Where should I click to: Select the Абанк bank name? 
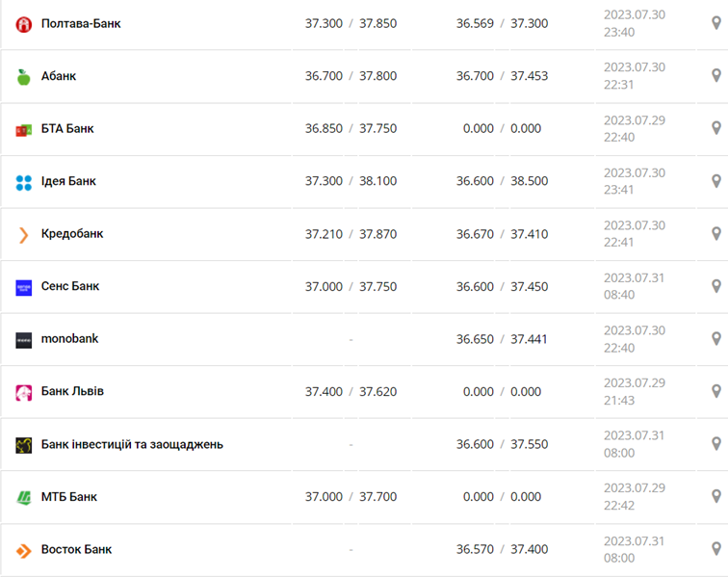click(x=59, y=76)
